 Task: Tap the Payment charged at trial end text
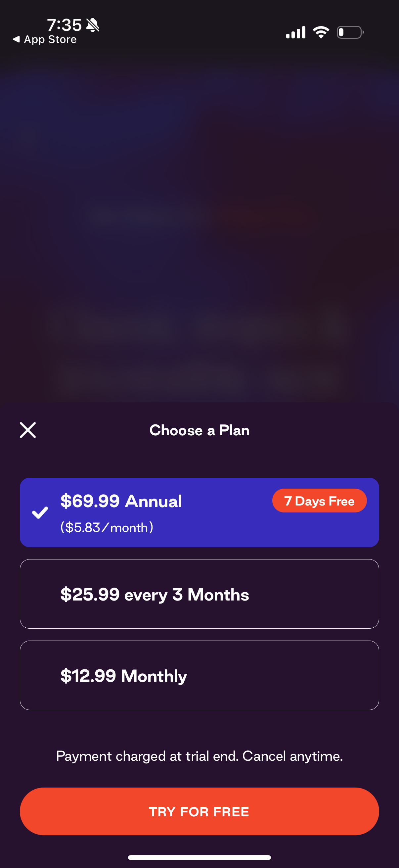pyautogui.click(x=147, y=756)
